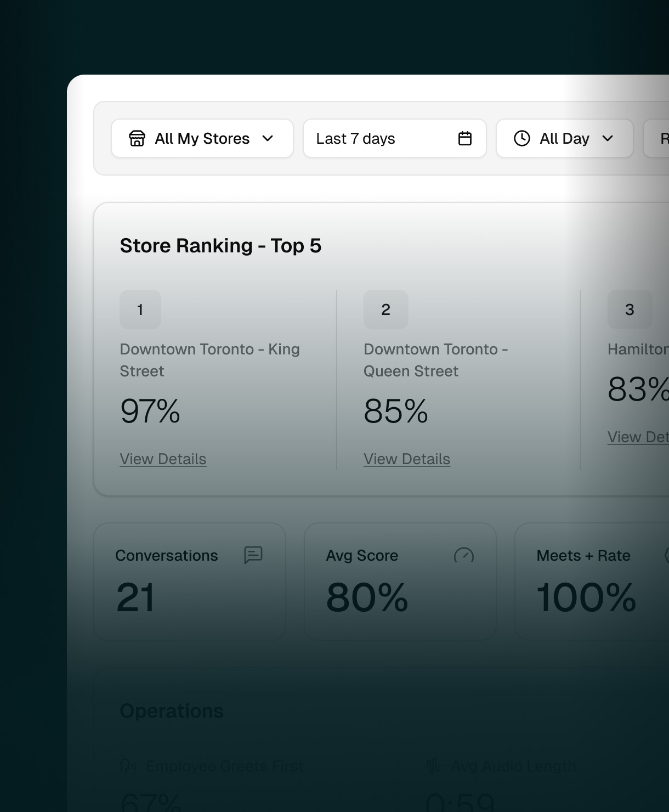669x812 pixels.
Task: Click the Employee Greets First speaker icon
Action: tap(128, 766)
